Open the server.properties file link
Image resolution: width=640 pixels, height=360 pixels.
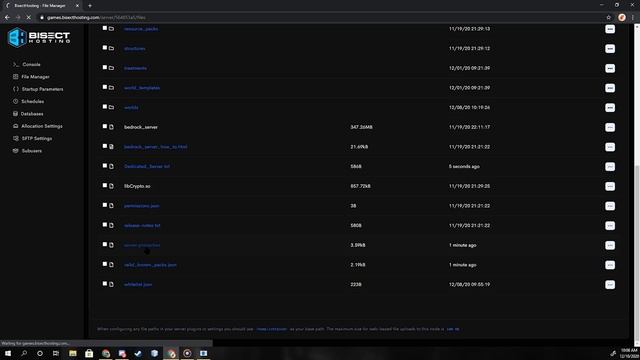(x=142, y=245)
